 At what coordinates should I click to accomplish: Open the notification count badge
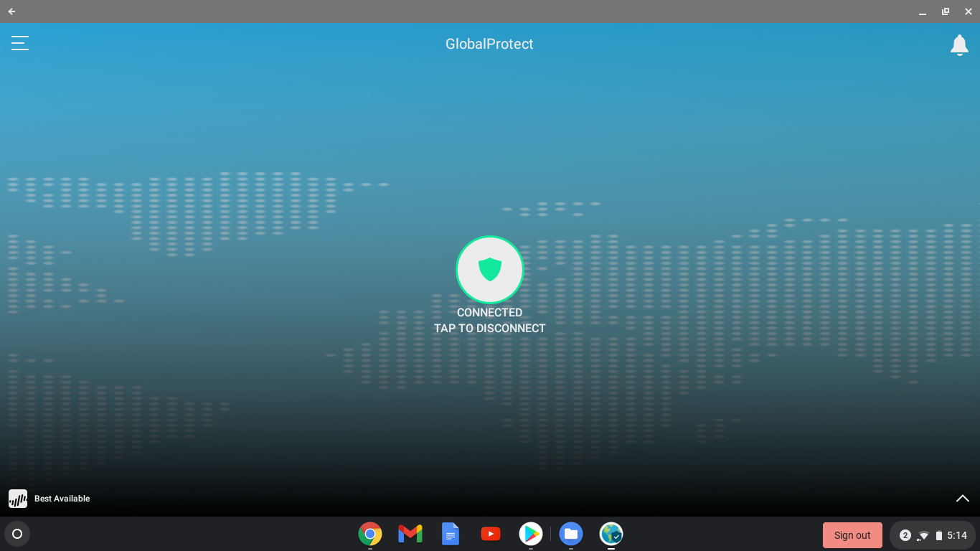click(x=905, y=535)
